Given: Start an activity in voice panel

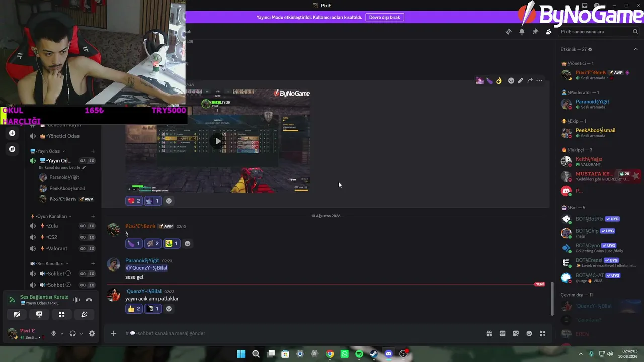Looking at the screenshot, I should [x=61, y=314].
